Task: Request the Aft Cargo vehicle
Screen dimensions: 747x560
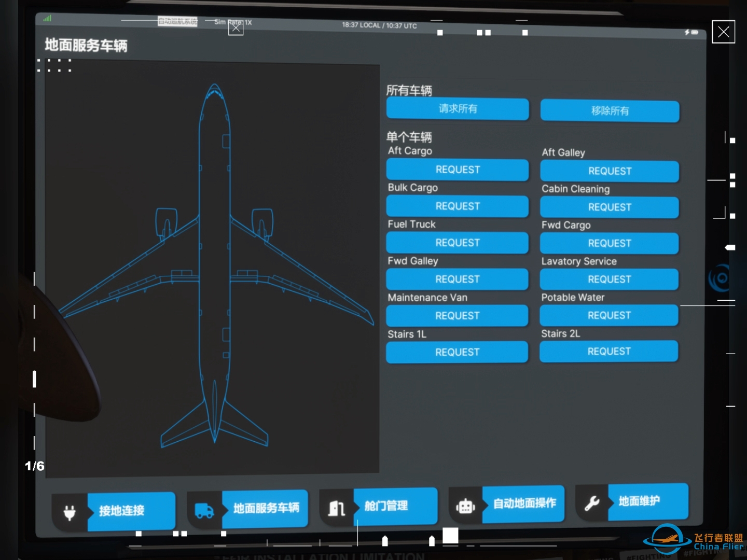Action: (x=458, y=170)
